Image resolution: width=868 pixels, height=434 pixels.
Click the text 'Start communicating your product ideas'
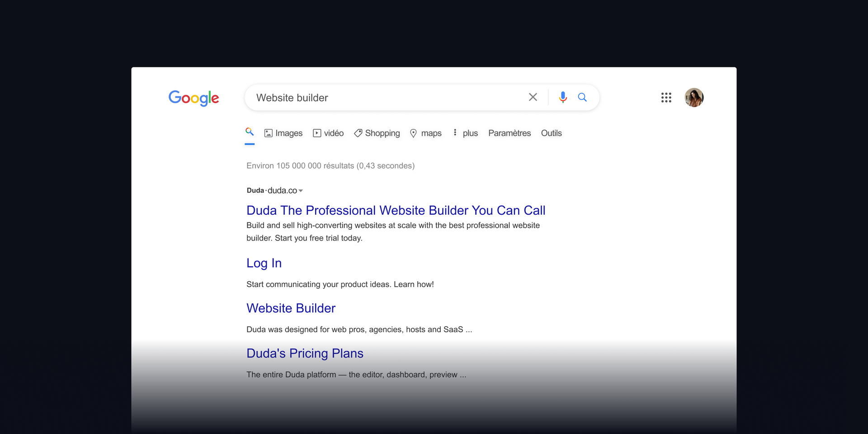pyautogui.click(x=318, y=284)
